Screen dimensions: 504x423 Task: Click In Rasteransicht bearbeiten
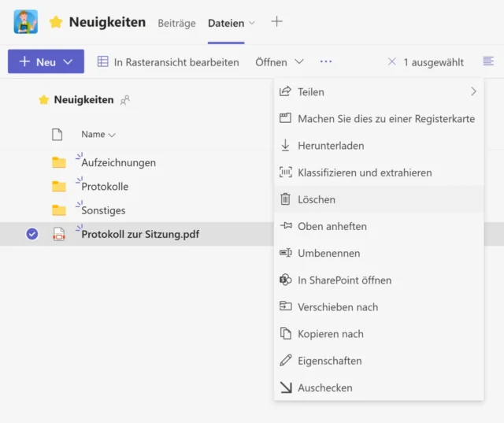tap(168, 61)
